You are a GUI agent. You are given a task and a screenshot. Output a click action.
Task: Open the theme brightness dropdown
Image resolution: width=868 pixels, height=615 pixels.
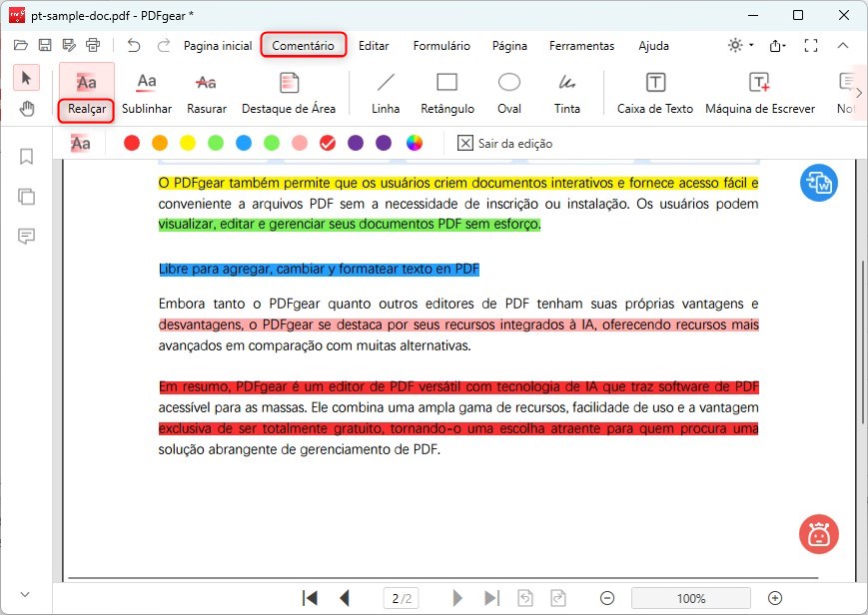click(741, 46)
